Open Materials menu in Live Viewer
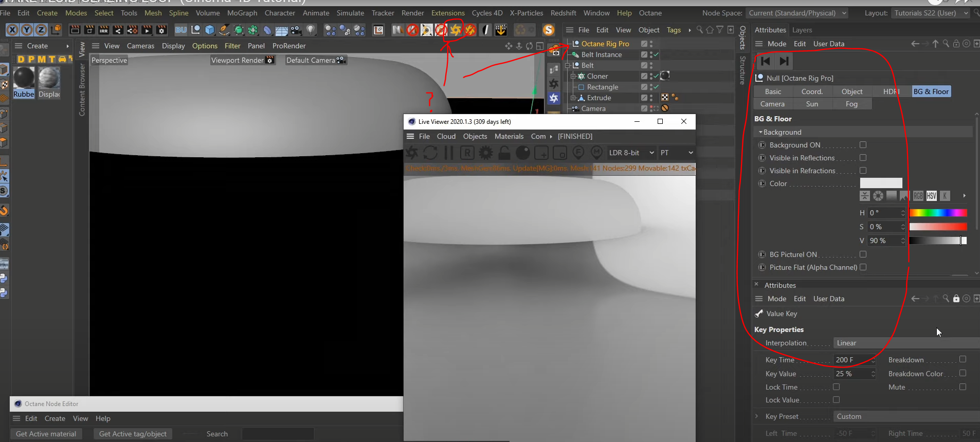This screenshot has height=442, width=980. pos(509,136)
